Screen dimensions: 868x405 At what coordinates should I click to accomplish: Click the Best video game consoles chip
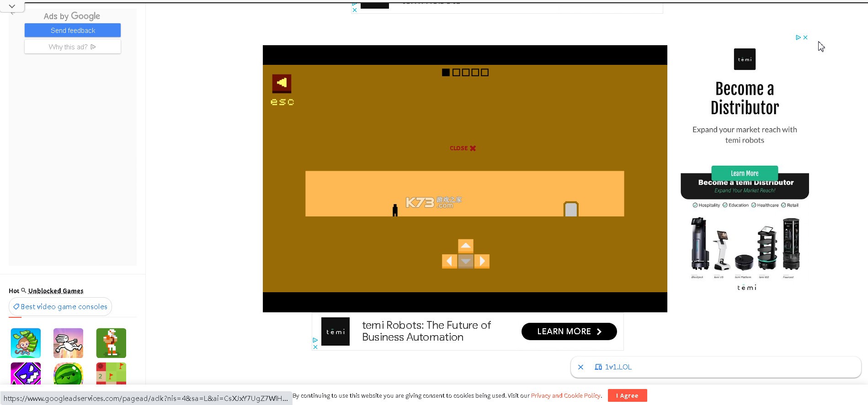[x=60, y=307]
